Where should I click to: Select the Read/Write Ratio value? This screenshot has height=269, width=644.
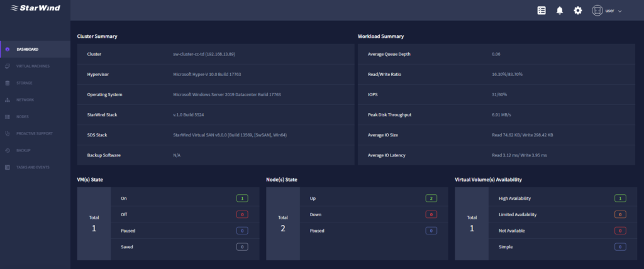[x=508, y=74]
